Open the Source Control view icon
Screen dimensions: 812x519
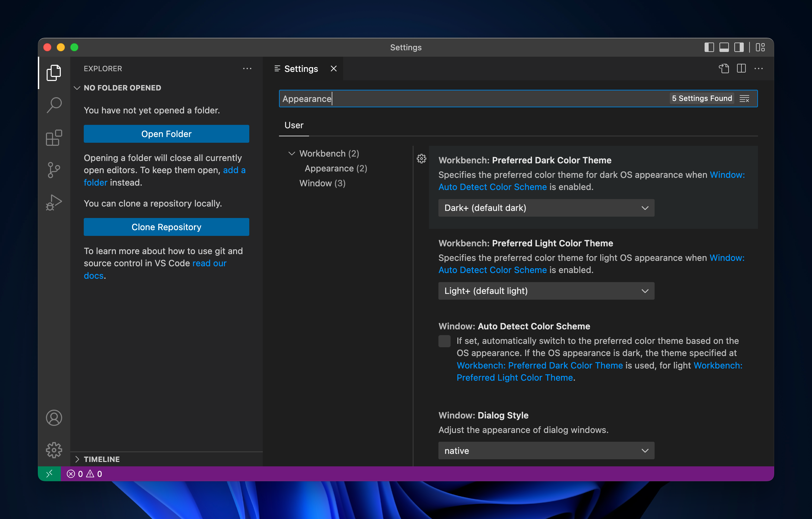[54, 170]
